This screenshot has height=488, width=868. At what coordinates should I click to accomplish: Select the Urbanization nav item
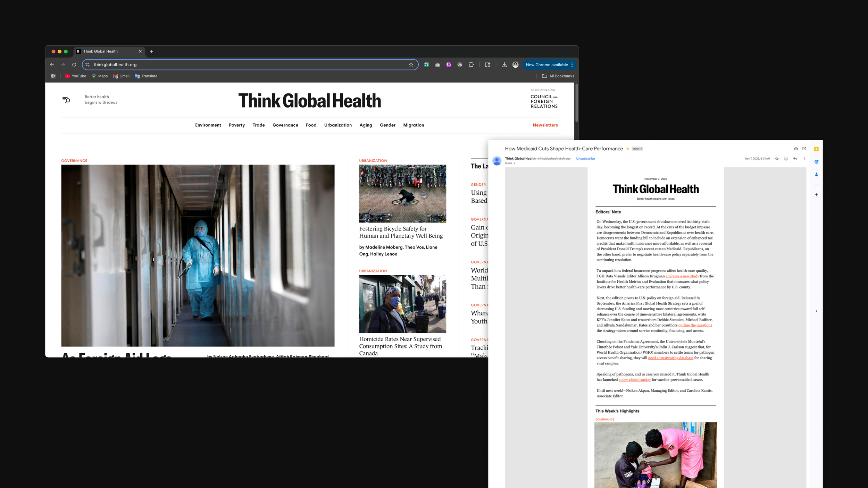[338, 125]
